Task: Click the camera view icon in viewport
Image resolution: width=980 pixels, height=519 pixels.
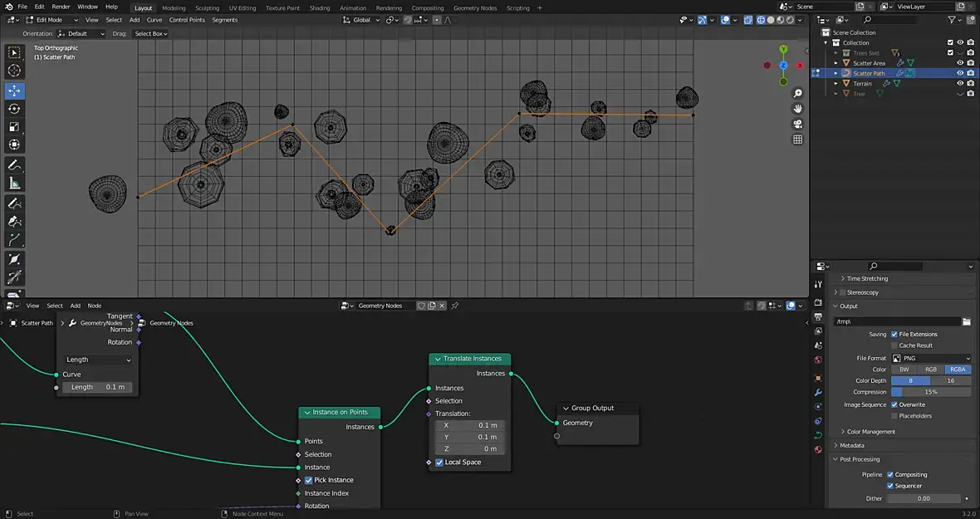Action: pos(797,125)
